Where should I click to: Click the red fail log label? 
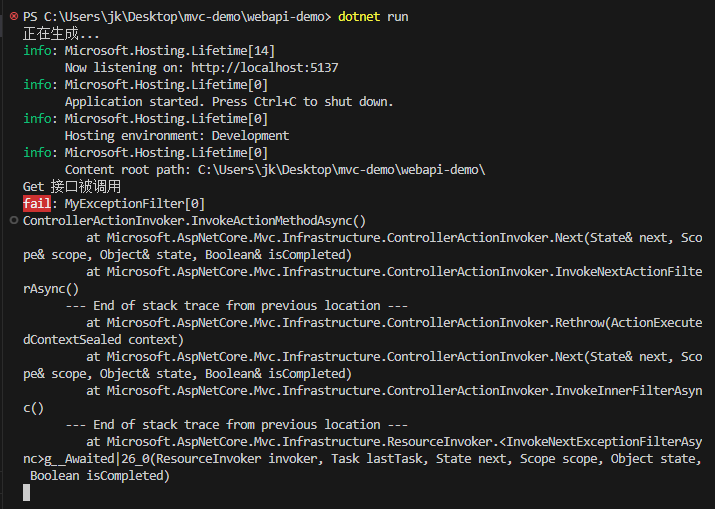[x=37, y=203]
